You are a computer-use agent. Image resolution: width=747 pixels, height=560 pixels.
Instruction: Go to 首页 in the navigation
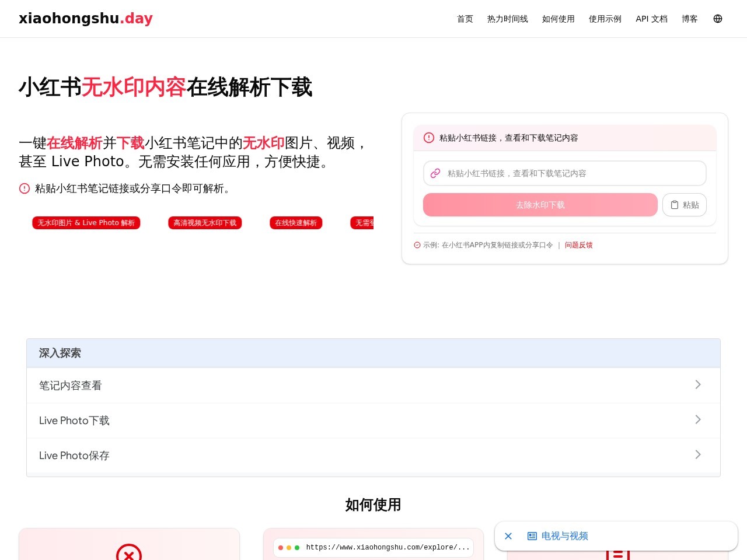click(x=465, y=19)
